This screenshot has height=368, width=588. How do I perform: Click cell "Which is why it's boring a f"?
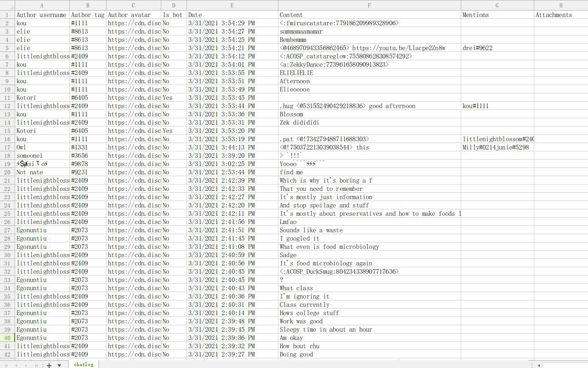[x=369, y=180]
